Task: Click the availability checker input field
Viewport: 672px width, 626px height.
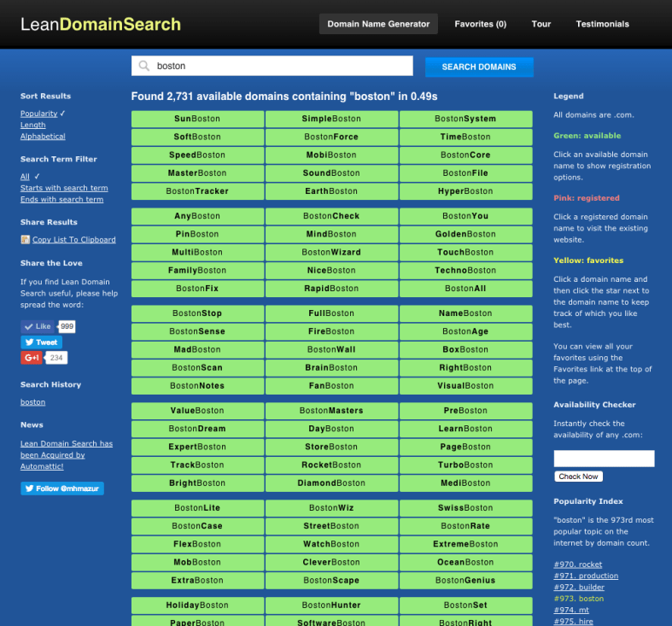Action: [604, 459]
